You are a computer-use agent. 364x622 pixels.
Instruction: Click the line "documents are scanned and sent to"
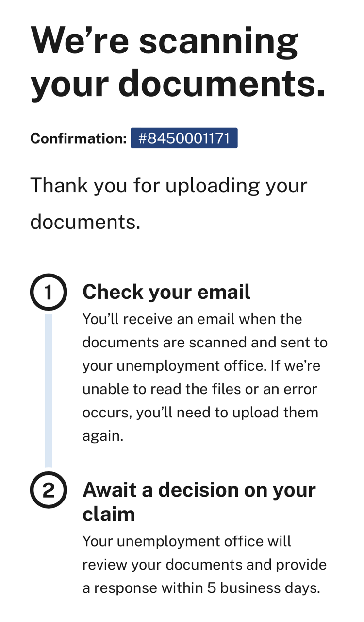(x=205, y=343)
